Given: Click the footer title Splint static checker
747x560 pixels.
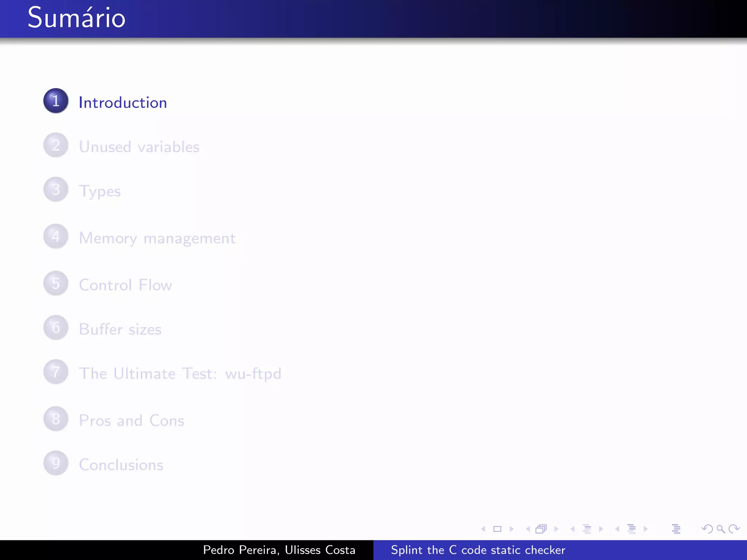Looking at the screenshot, I should pos(478,550).
